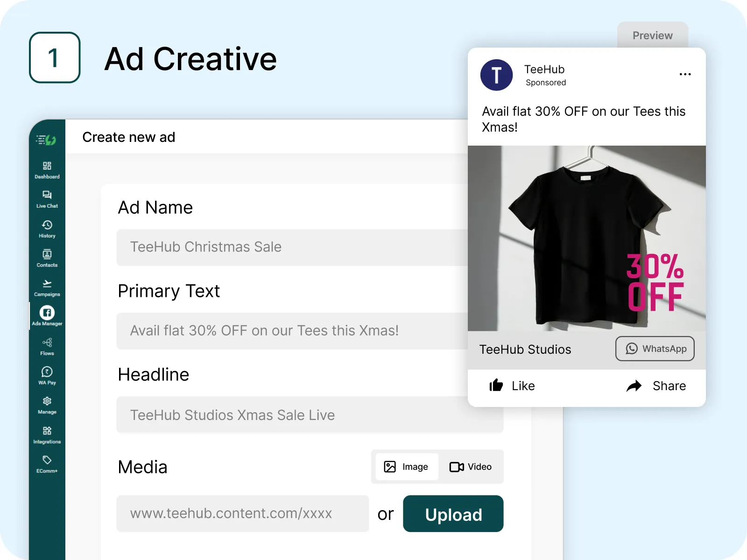Like the TeeHub ad preview
This screenshot has width=747, height=560.
coord(512,386)
